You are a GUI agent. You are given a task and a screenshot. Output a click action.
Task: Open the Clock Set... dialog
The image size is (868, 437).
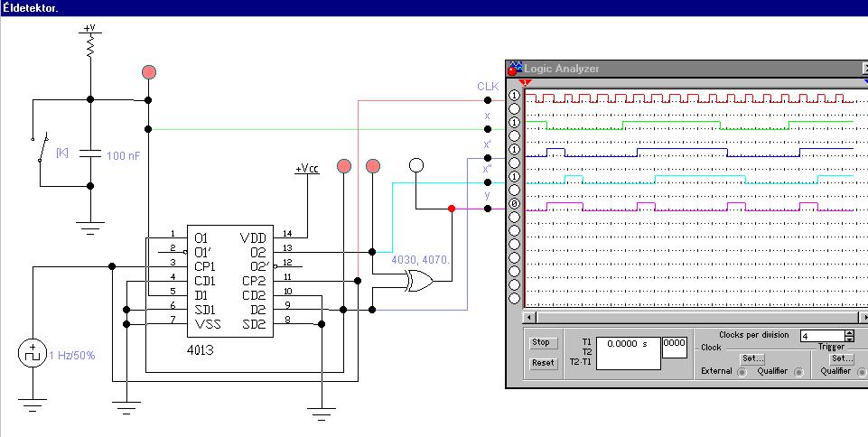coord(753,358)
